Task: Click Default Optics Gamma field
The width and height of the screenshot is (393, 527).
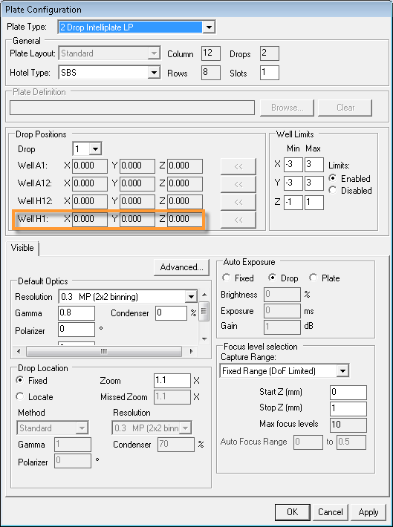Action: point(76,313)
